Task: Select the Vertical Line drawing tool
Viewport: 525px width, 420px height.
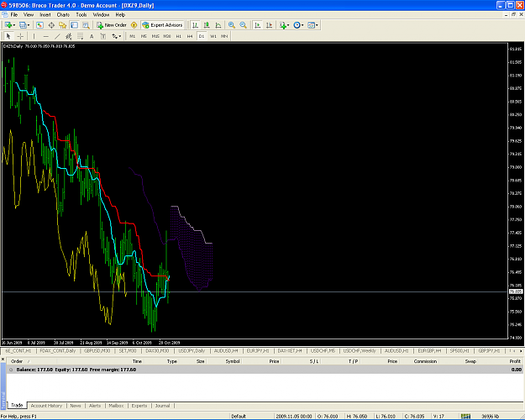Action: coord(34,36)
